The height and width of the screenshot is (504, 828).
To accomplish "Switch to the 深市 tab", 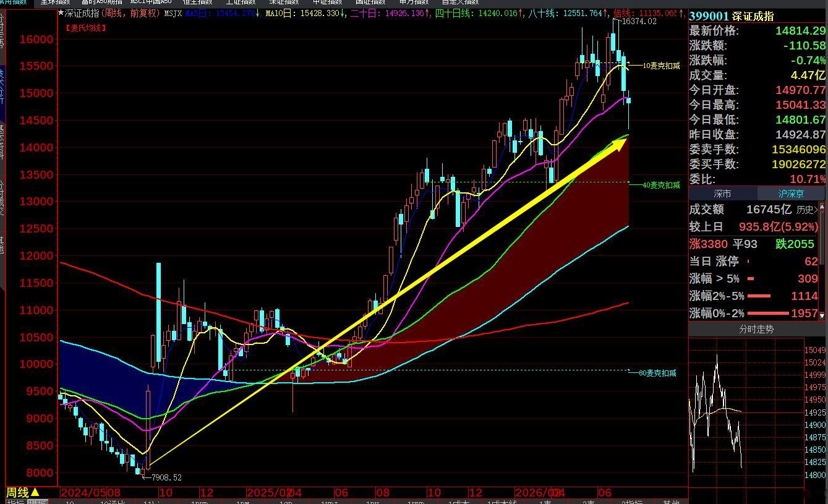I will pyautogui.click(x=722, y=194).
